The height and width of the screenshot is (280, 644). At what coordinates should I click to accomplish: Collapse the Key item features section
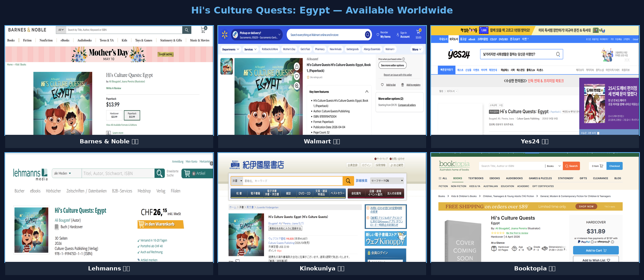click(x=367, y=92)
